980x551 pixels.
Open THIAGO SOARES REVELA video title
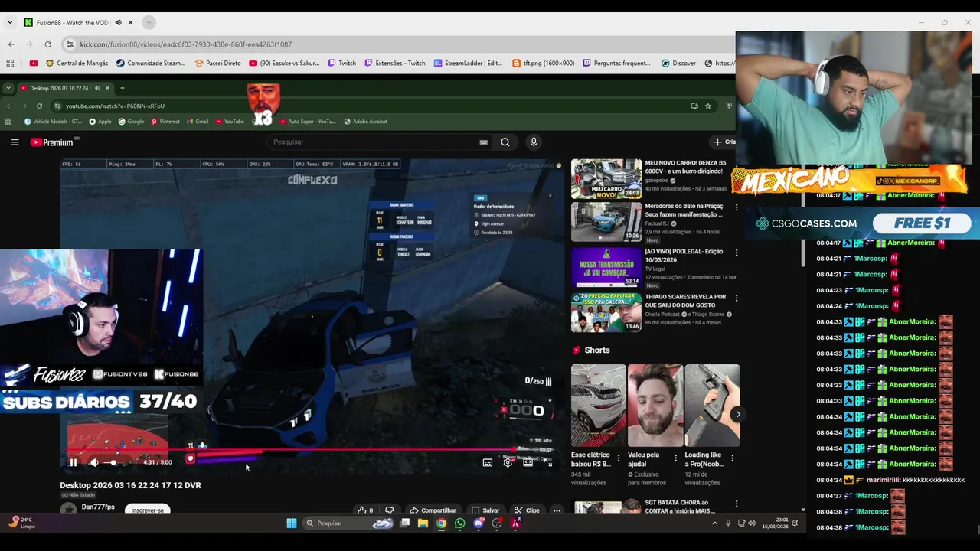point(685,301)
